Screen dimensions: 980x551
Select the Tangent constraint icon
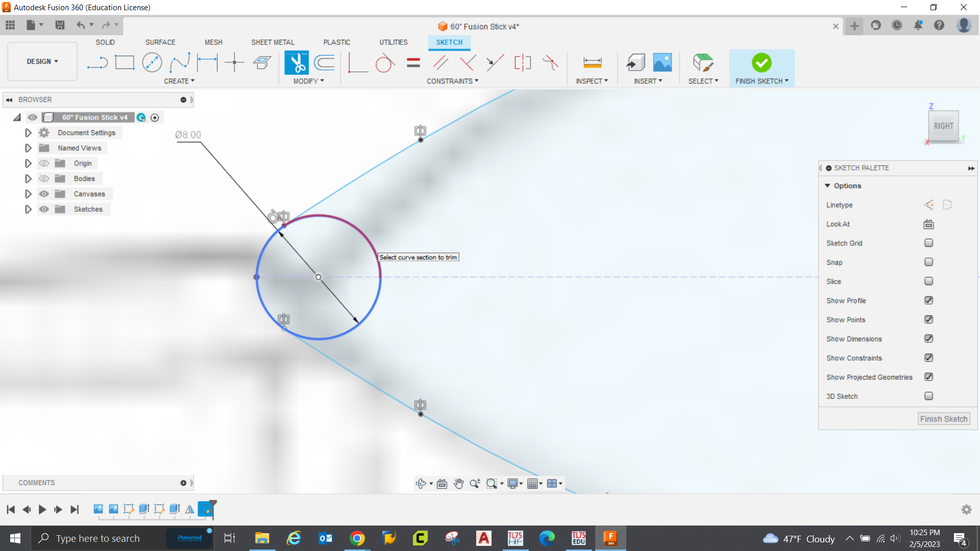(385, 62)
